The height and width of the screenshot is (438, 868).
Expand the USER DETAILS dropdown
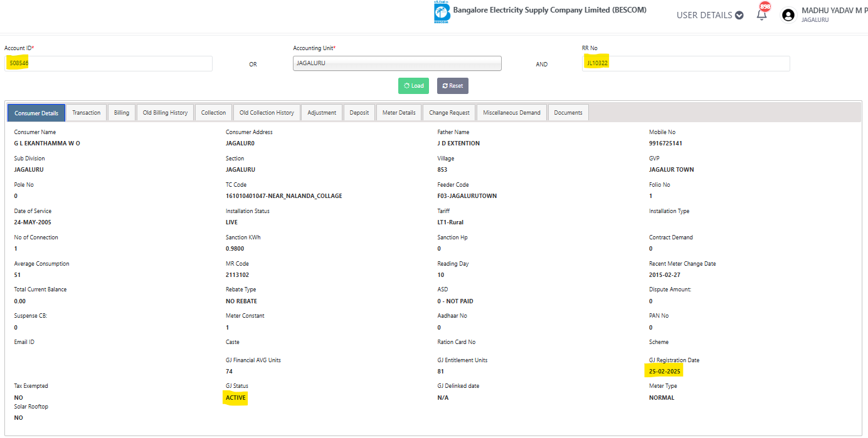(x=710, y=15)
